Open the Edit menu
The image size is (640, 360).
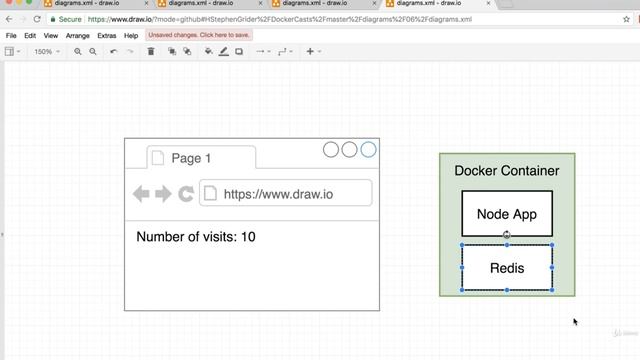tap(30, 36)
